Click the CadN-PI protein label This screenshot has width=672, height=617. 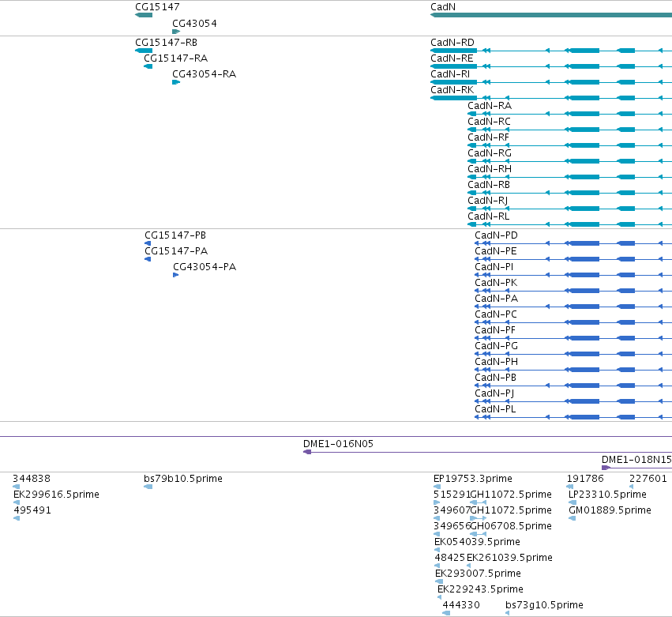pyautogui.click(x=494, y=267)
